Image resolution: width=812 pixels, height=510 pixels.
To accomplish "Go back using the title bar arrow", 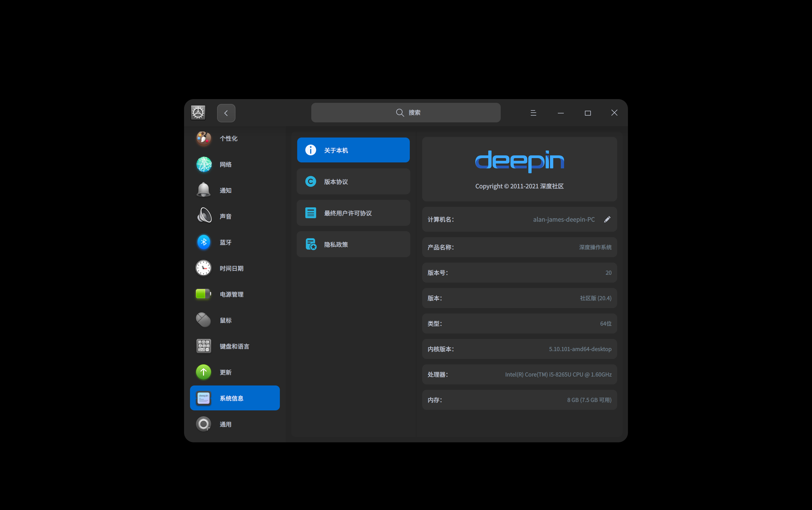I will (226, 113).
